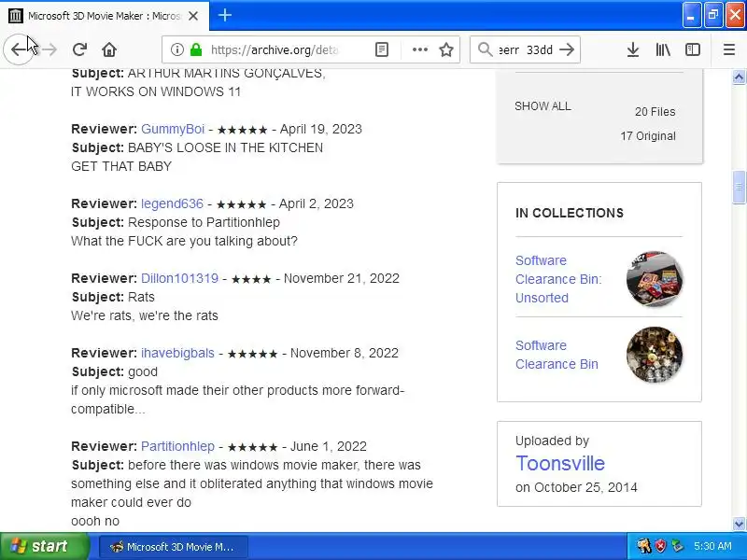The width and height of the screenshot is (747, 560).
Task: Open reviewer Dillon101319 profile
Action: 179,278
